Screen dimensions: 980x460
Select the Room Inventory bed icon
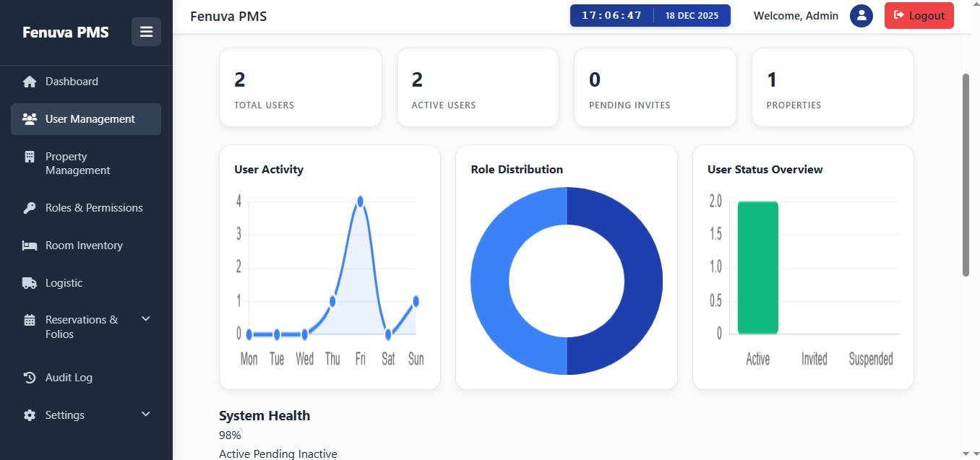(x=29, y=245)
